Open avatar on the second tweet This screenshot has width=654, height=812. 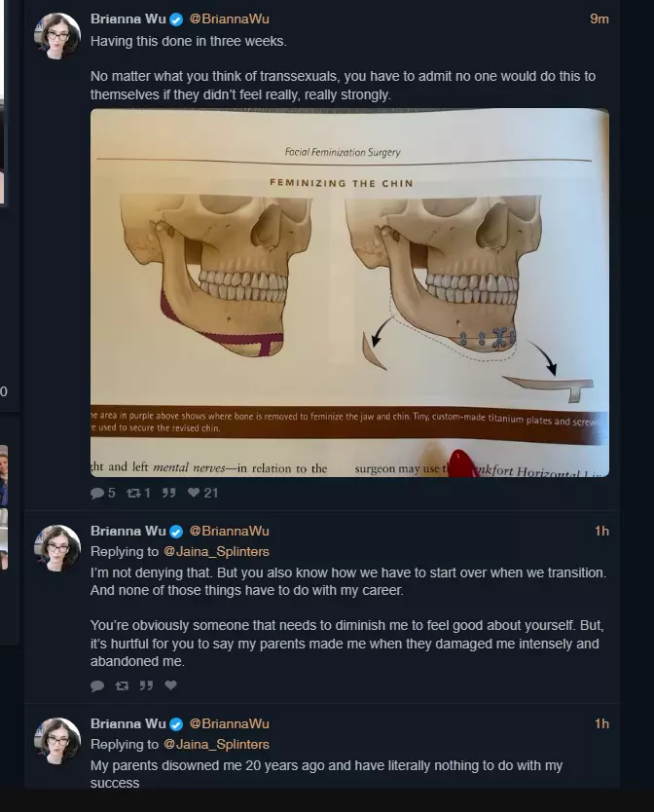click(x=57, y=548)
